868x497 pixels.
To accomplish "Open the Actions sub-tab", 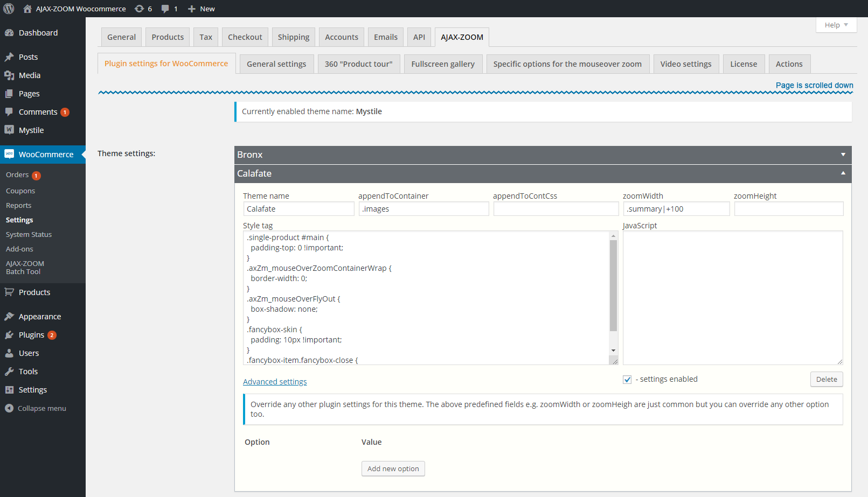I will [789, 64].
